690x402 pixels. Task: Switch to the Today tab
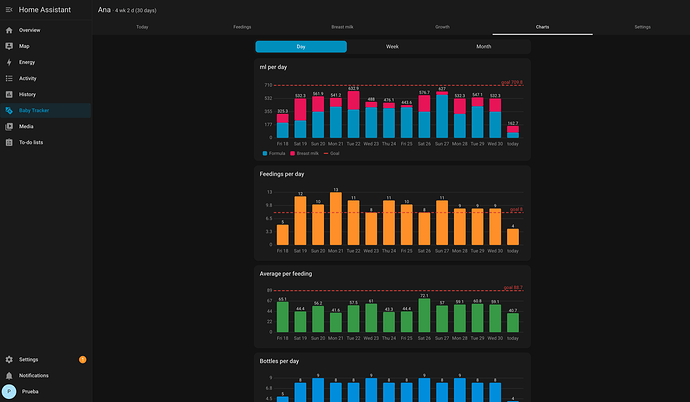click(x=142, y=27)
